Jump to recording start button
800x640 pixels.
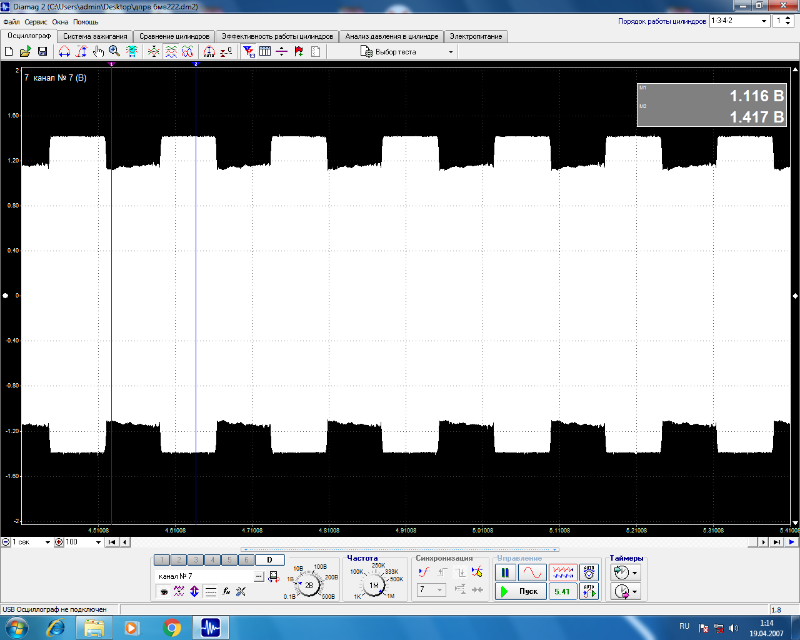[112, 542]
